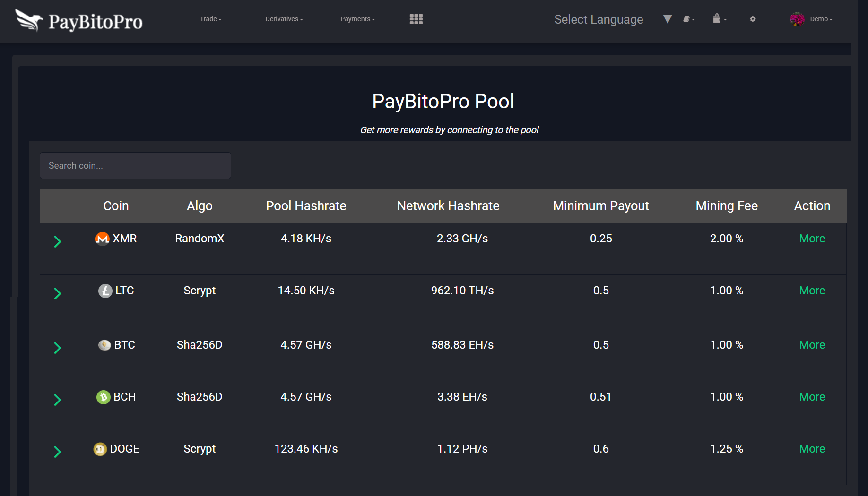Click the 0.51 minimum payout value
Viewport: 868px width, 496px height.
[601, 397]
